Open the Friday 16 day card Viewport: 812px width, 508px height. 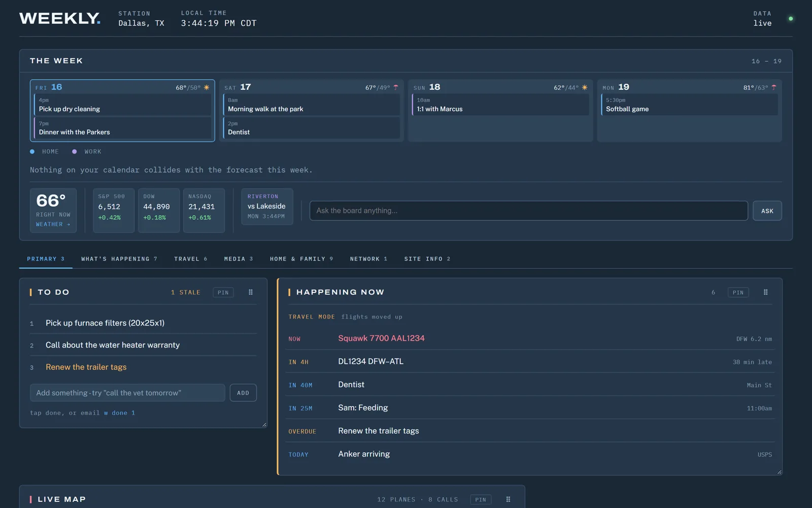pos(122,110)
